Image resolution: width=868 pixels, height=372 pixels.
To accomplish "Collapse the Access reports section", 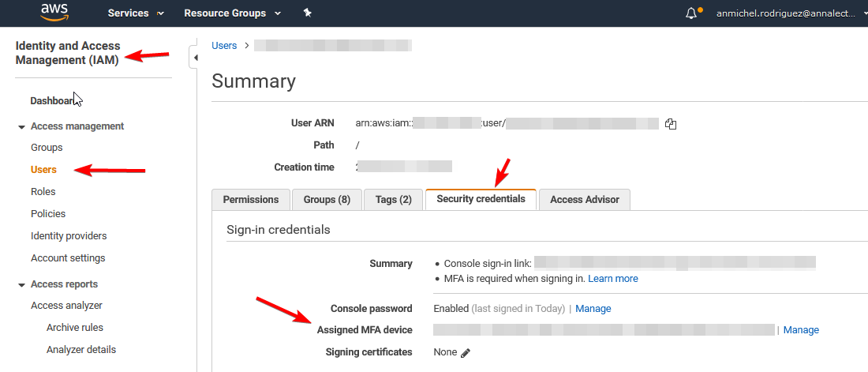I will (x=21, y=285).
